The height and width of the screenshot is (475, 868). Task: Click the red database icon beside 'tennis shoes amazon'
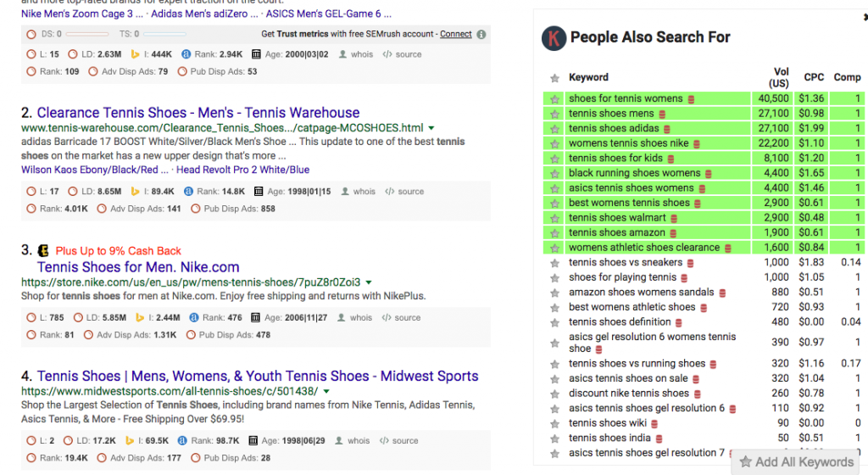click(x=673, y=233)
